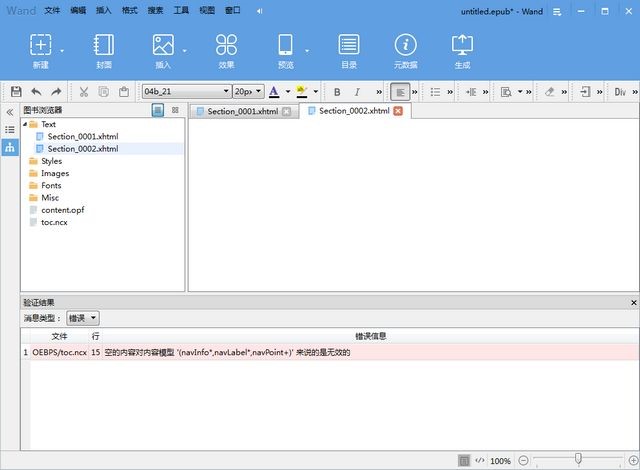Click the Generate (生成) icon
Viewport: 640px width, 470px height.
click(462, 45)
